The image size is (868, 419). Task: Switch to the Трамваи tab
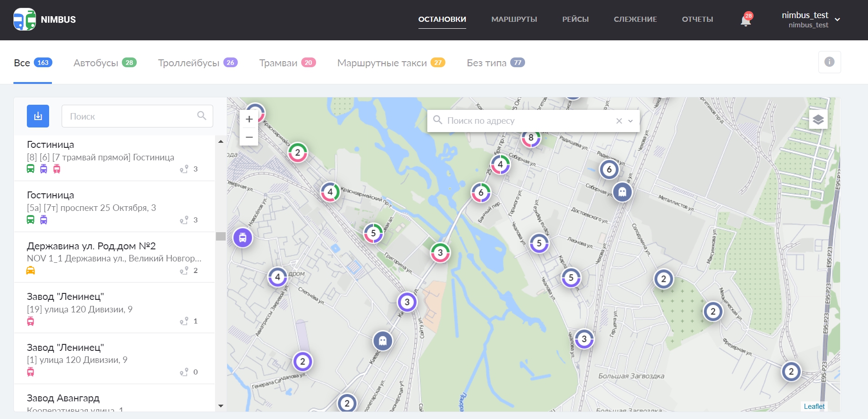pos(287,63)
